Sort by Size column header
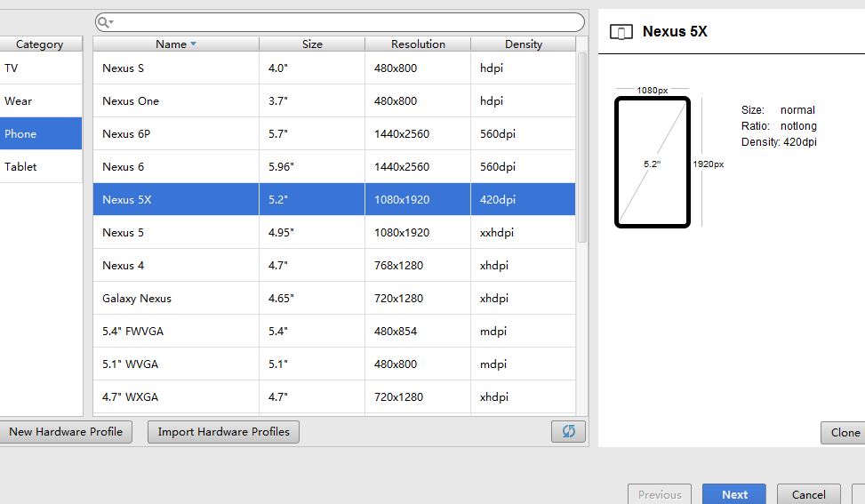Screen dimensions: 865x504 coord(312,44)
